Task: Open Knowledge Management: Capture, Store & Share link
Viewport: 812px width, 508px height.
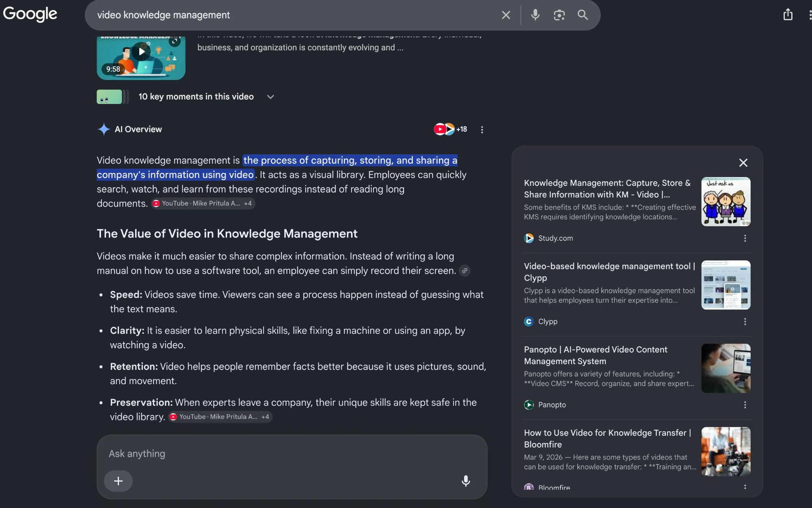Action: tap(607, 189)
